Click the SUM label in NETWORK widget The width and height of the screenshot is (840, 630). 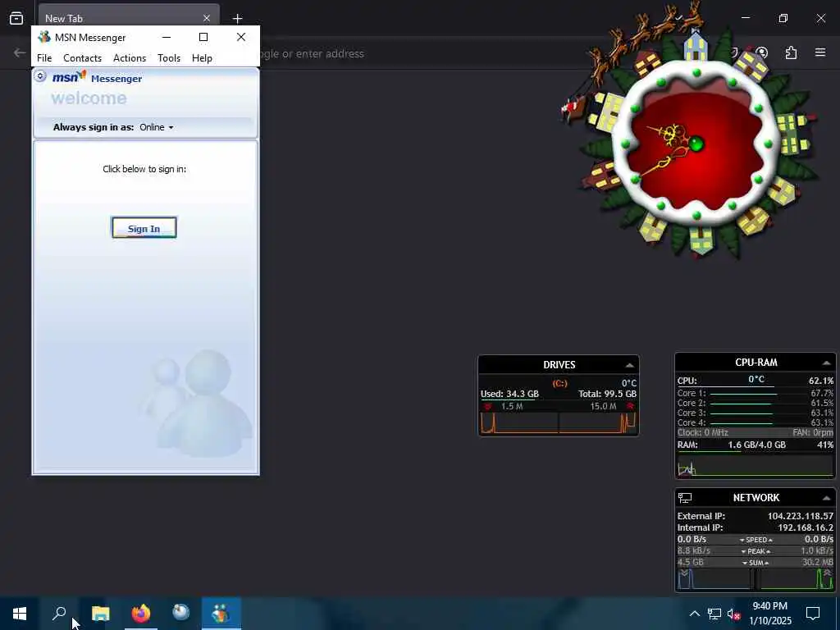(x=756, y=563)
